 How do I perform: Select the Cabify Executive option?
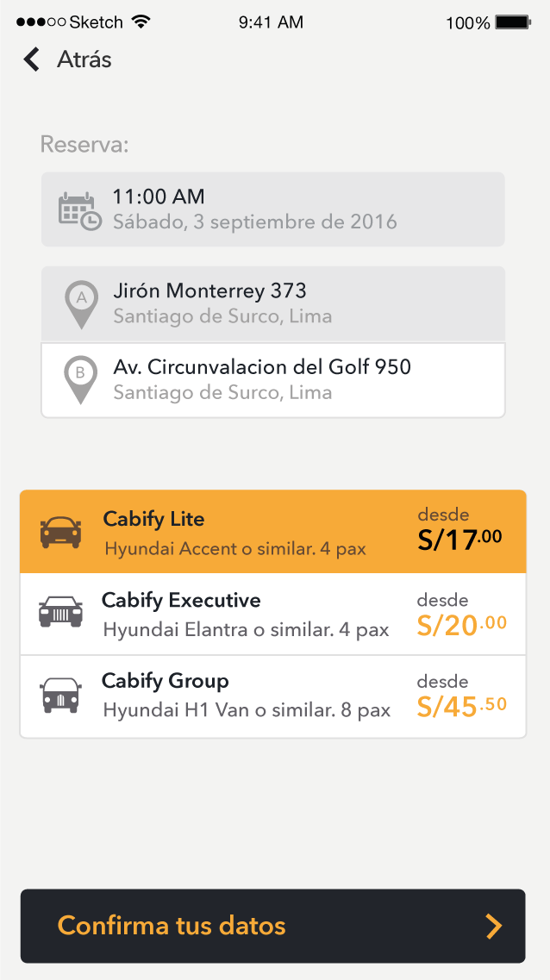[x=259, y=614]
